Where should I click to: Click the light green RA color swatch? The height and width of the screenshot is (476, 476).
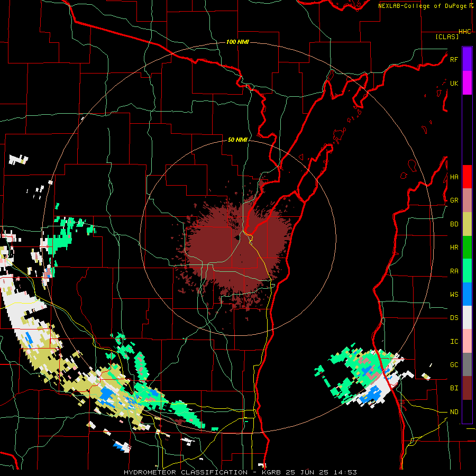point(467,271)
